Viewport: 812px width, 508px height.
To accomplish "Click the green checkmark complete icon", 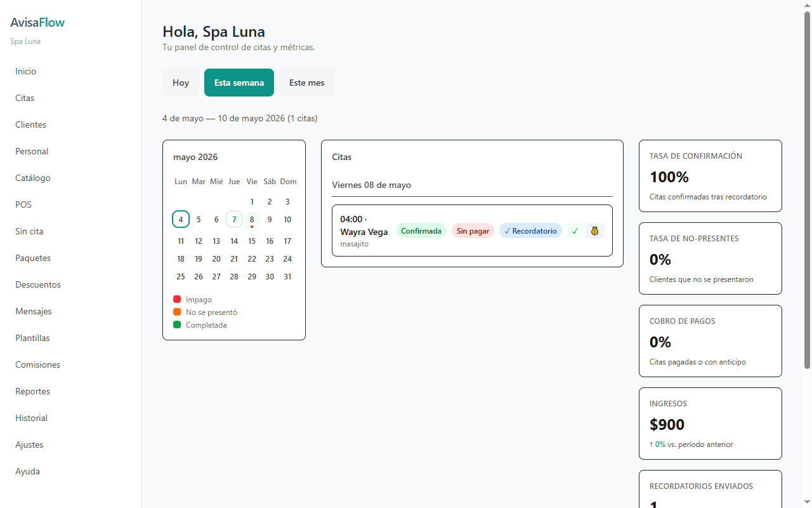I will pos(575,231).
